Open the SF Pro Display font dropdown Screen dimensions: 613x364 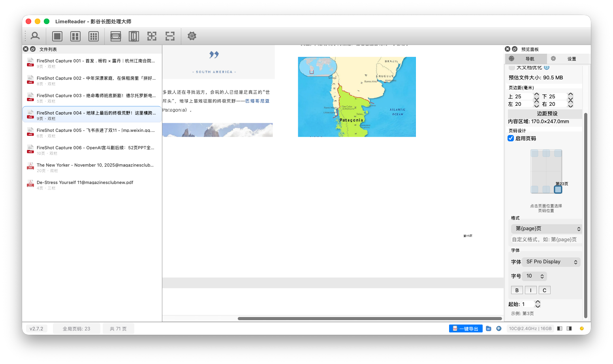pyautogui.click(x=551, y=261)
